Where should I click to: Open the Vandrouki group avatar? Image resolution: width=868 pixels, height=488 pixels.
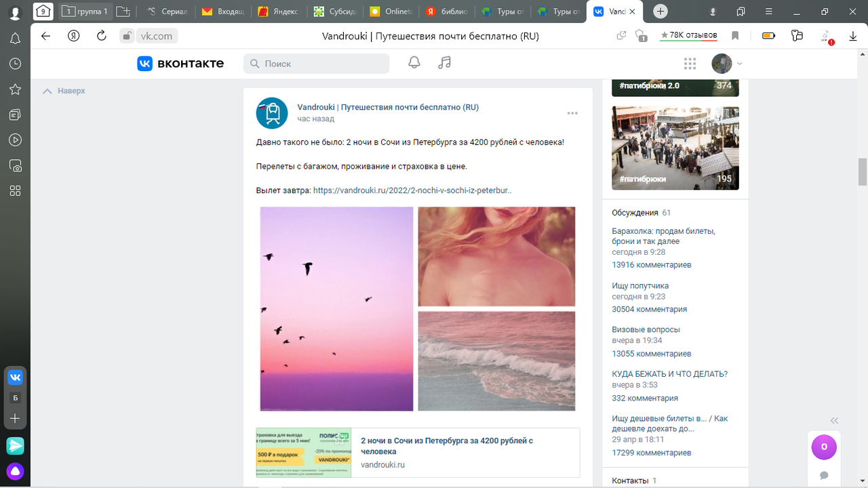[272, 113]
